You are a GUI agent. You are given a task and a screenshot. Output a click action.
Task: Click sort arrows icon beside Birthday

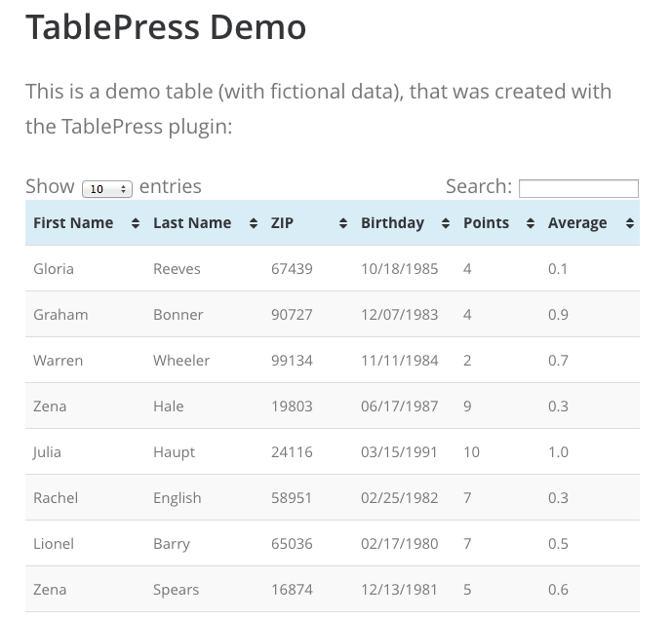coord(446,223)
